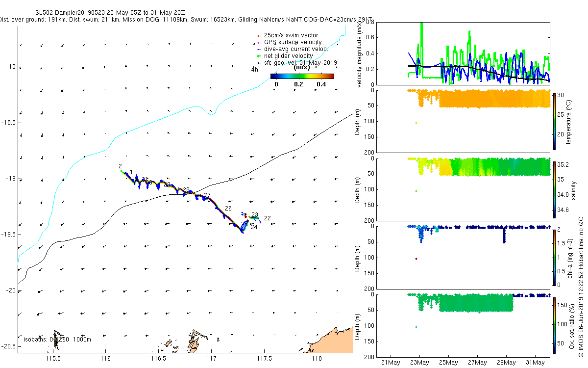Click the '150' oxygen colorbar tick
This screenshot has height=368, width=588.
[563, 304]
